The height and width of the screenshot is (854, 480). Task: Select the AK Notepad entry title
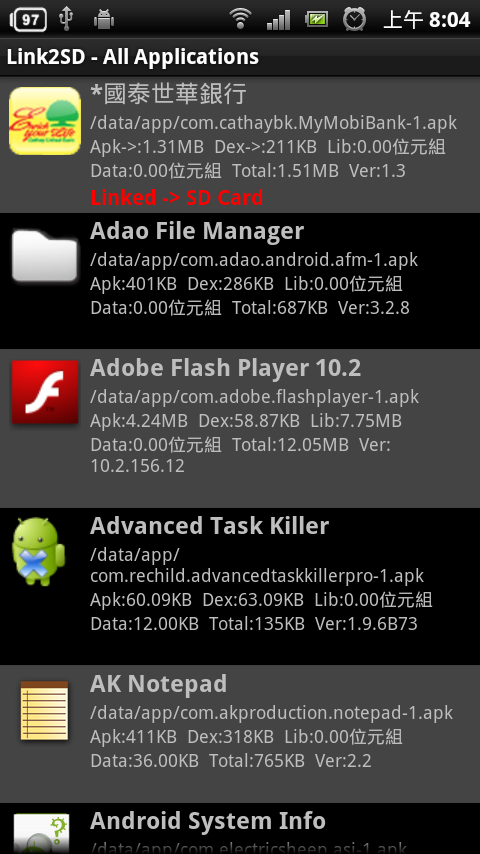coord(159,684)
